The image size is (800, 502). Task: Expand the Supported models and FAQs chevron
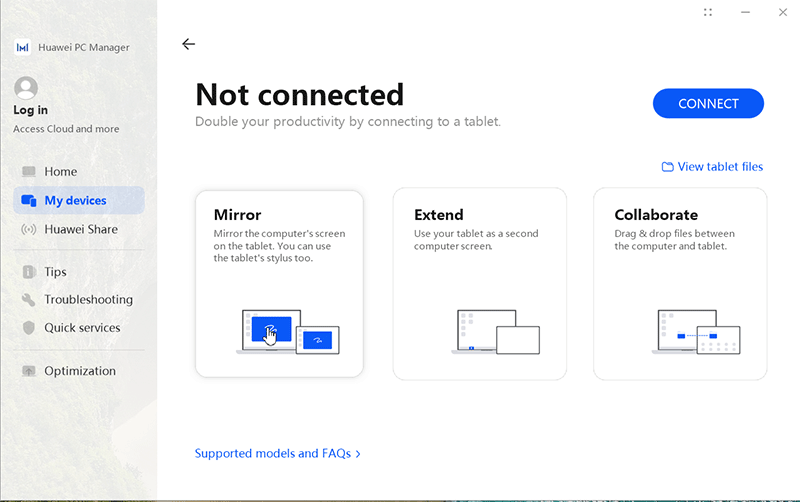pos(358,454)
